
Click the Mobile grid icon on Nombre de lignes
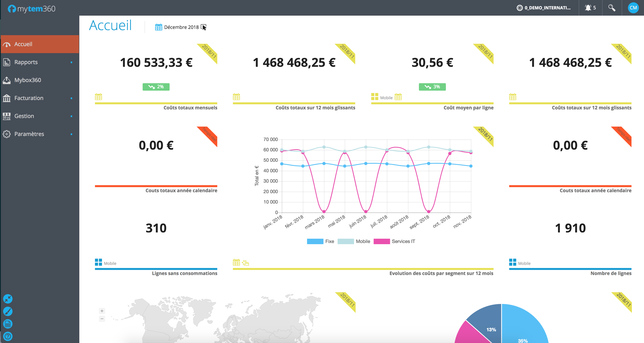click(513, 262)
